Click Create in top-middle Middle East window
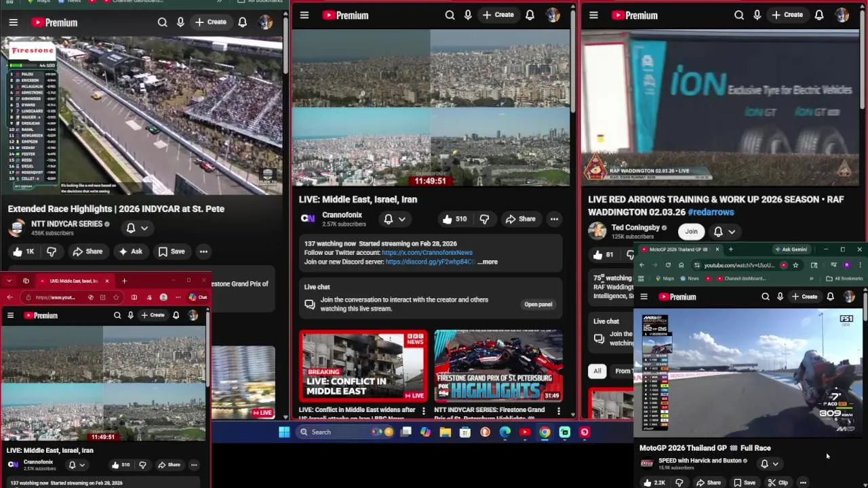Screen dimensions: 868x488 498,15
